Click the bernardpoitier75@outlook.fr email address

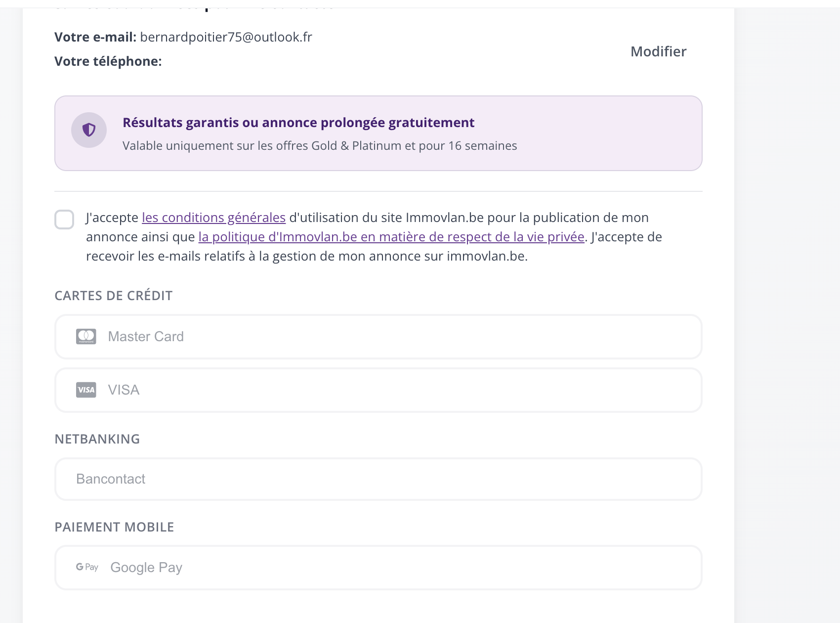(x=226, y=37)
